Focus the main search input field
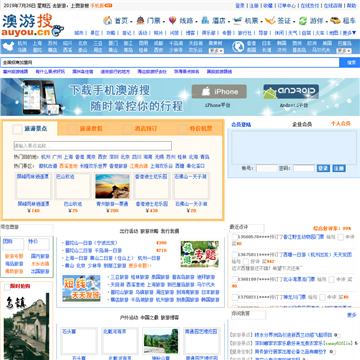Viewport: 360px width, 360px height. [x=170, y=62]
